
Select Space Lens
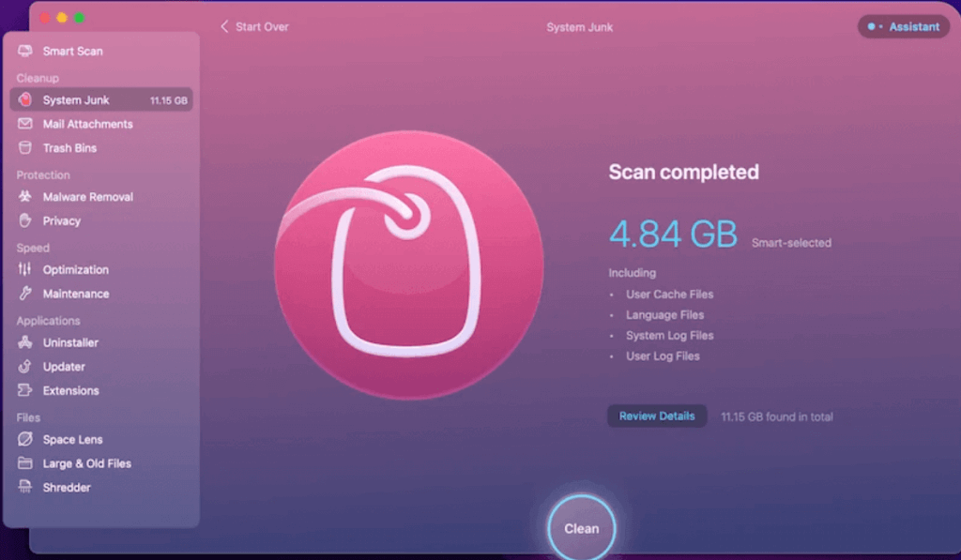(x=101, y=439)
